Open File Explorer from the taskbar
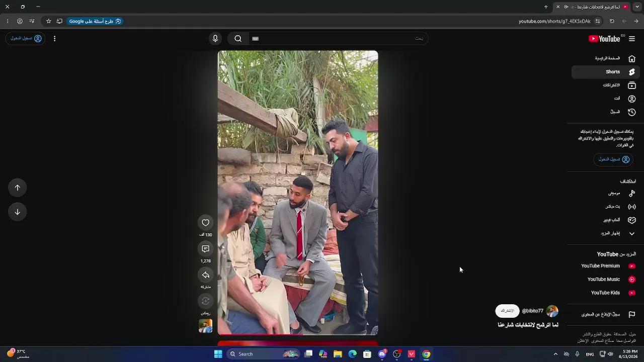This screenshot has height=362, width=644. [338, 354]
